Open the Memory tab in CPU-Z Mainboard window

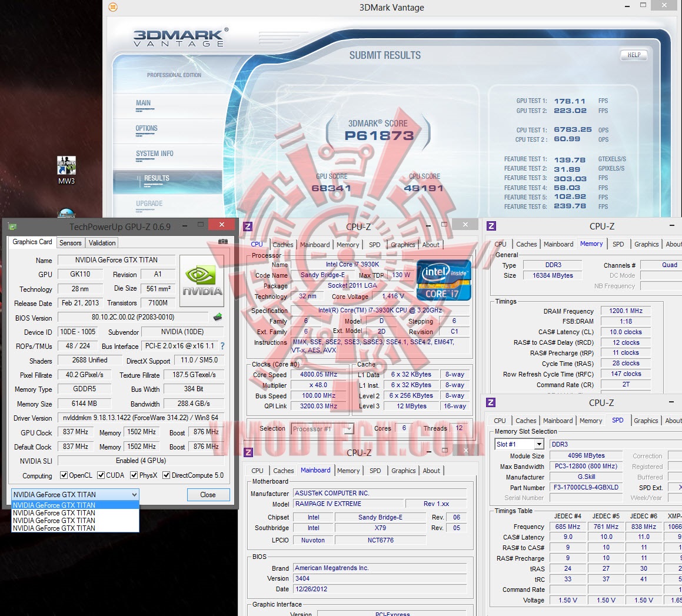point(348,471)
